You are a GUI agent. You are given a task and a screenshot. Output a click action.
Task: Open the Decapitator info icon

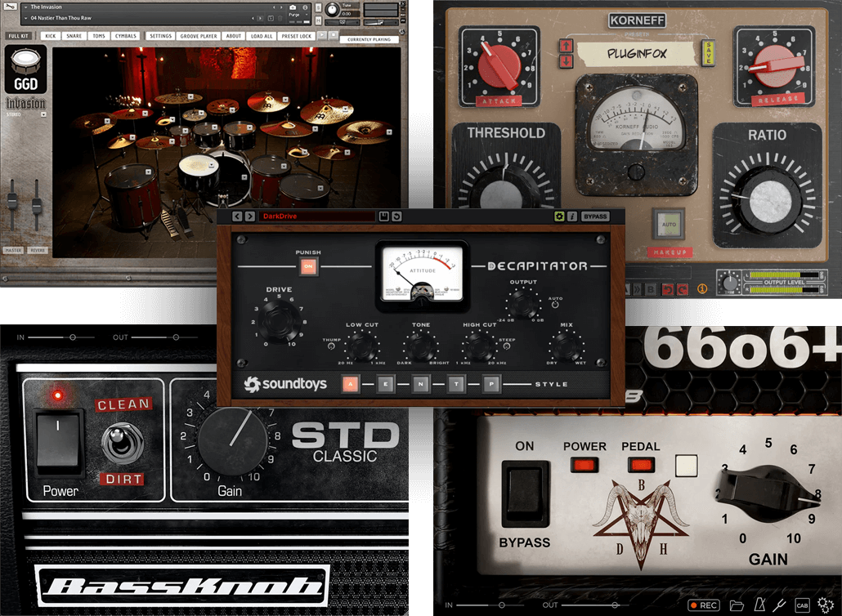coord(572,216)
